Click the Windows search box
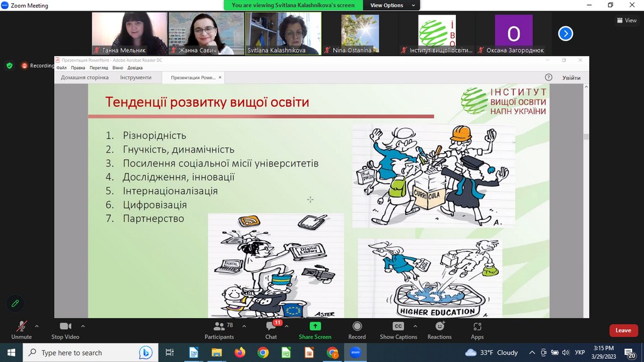The image size is (644, 362). 91,353
